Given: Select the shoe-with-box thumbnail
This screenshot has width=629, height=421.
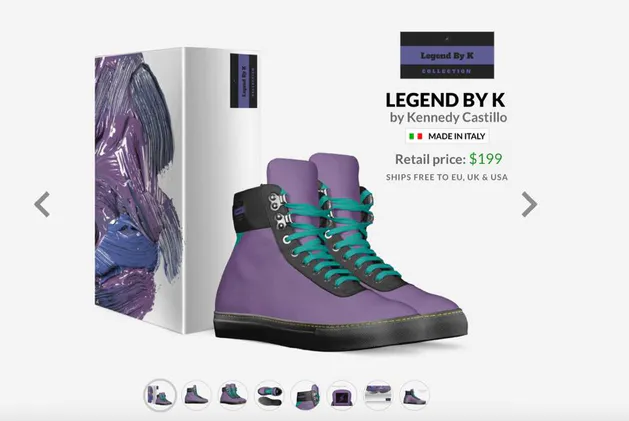Looking at the screenshot, I should 160,395.
